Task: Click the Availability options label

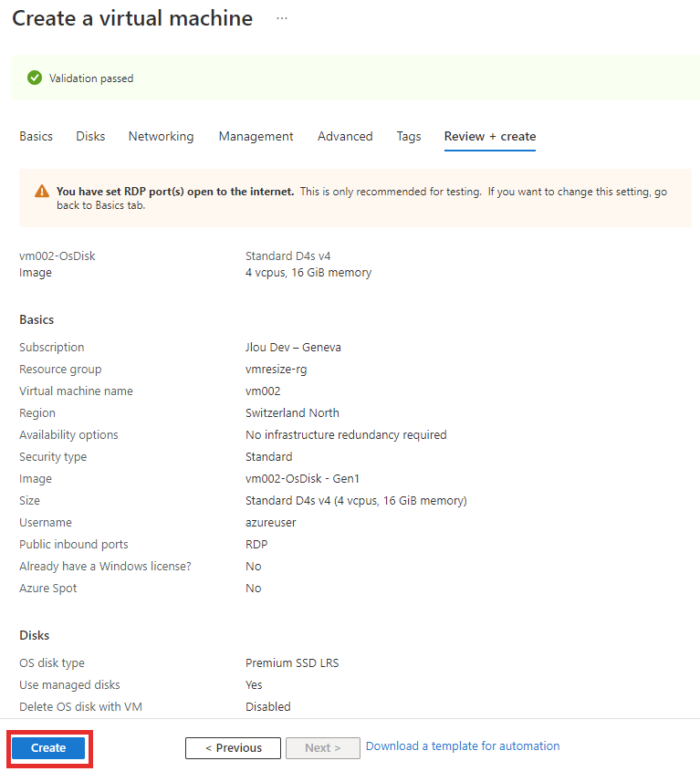Action: (x=68, y=435)
